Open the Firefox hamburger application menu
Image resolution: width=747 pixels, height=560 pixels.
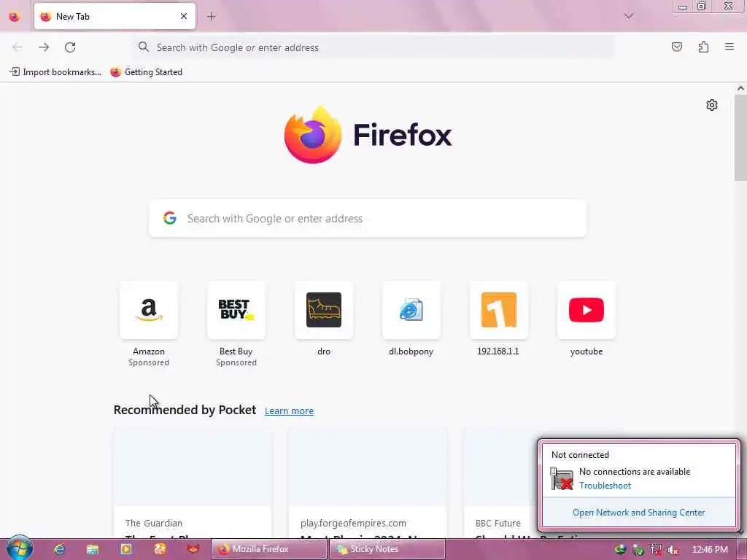tap(729, 47)
